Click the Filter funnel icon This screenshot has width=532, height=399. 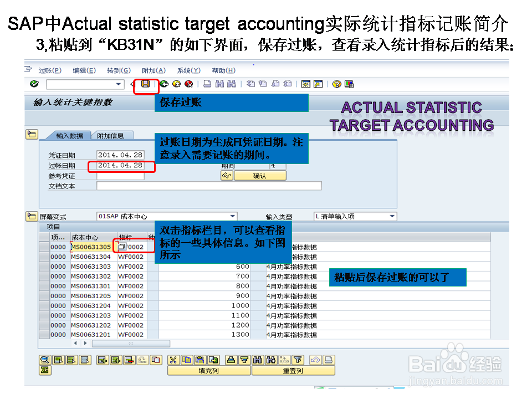(298, 360)
